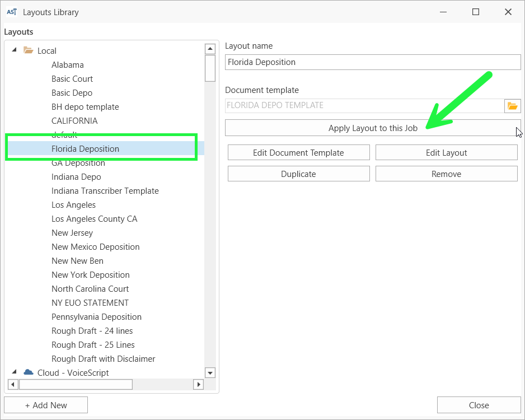This screenshot has width=525, height=420.
Task: Remove the selected layout
Action: click(446, 174)
